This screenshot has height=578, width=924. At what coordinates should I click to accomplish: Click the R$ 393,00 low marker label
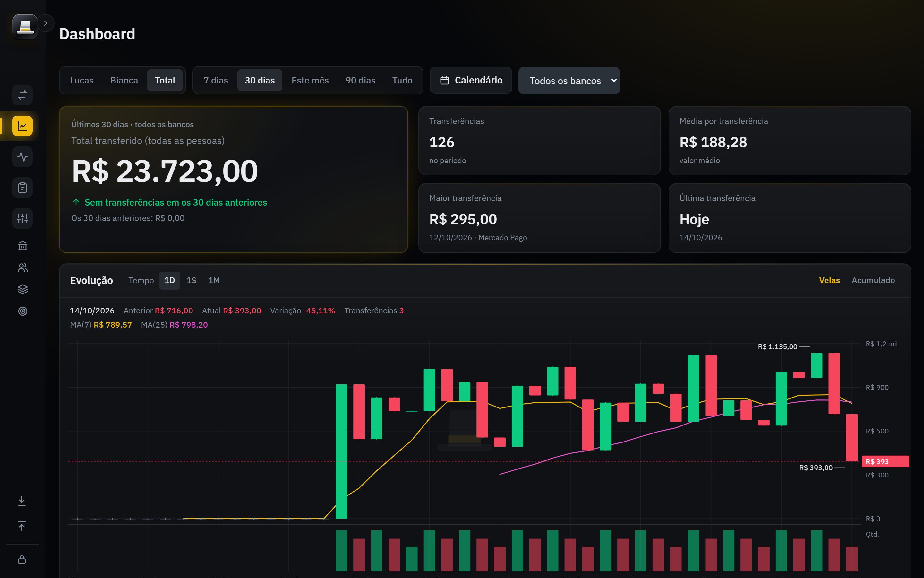[x=816, y=468]
